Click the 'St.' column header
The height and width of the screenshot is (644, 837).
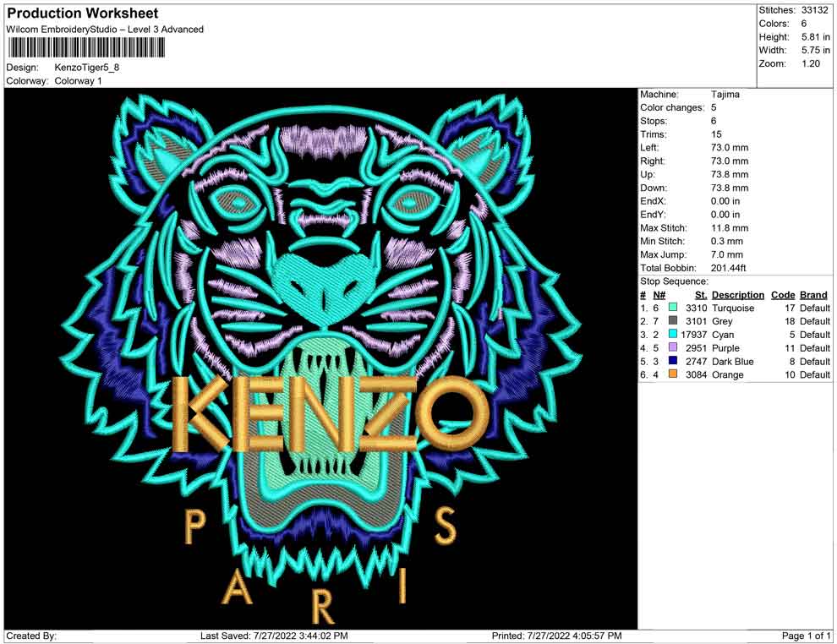coord(701,295)
